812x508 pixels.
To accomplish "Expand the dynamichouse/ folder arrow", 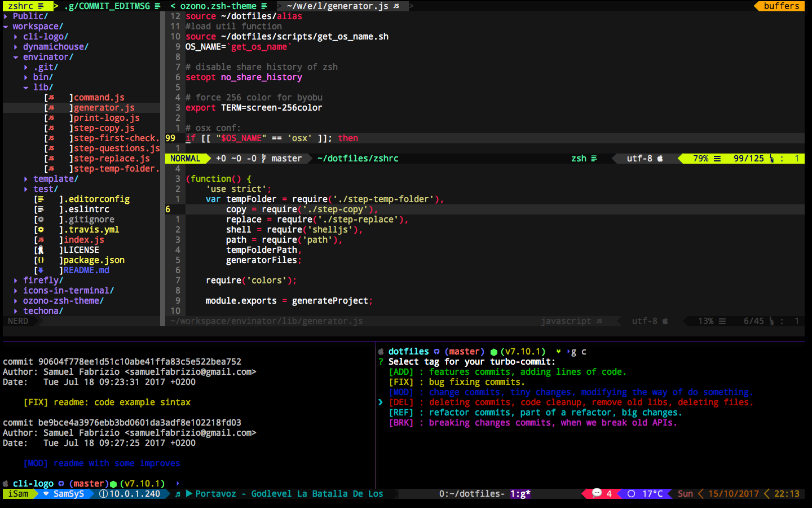I will coord(16,47).
